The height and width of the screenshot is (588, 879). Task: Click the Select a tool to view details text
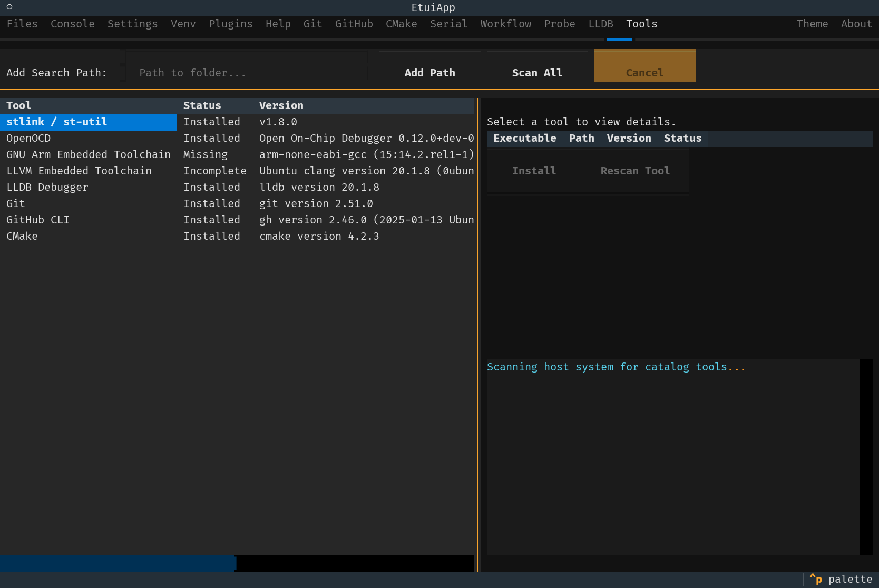coord(582,122)
